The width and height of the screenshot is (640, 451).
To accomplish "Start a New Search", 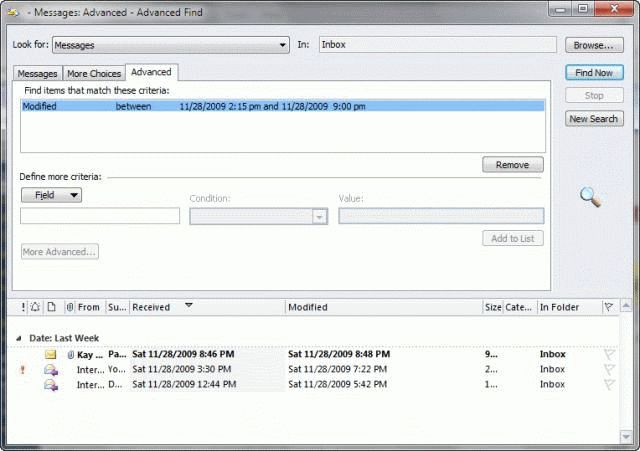I will pyautogui.click(x=594, y=119).
